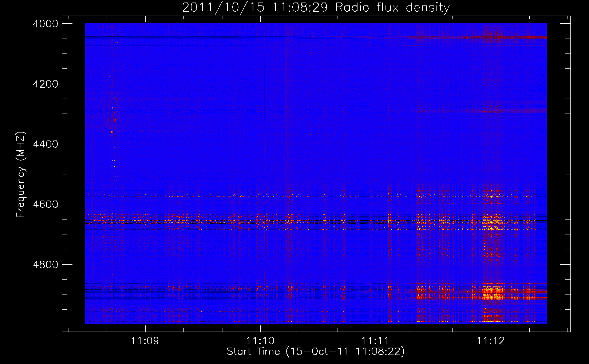This screenshot has height=364, width=589.
Task: Click the 4800 frequency tick label
Action: click(x=46, y=265)
